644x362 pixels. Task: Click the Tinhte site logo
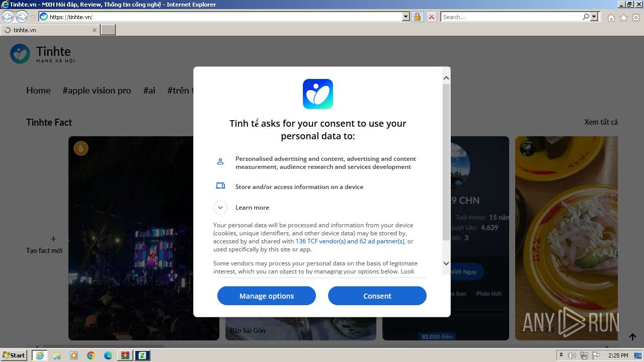coord(43,54)
